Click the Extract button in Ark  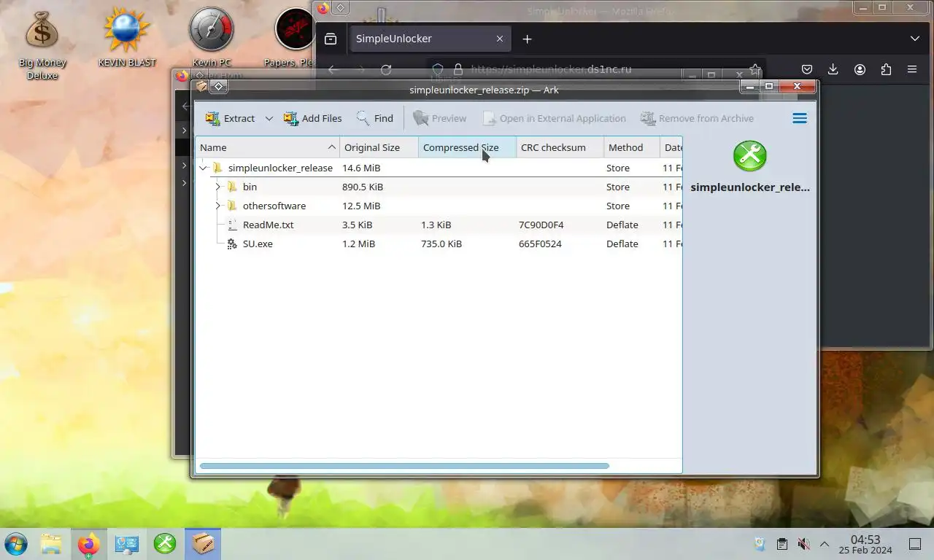pos(230,118)
